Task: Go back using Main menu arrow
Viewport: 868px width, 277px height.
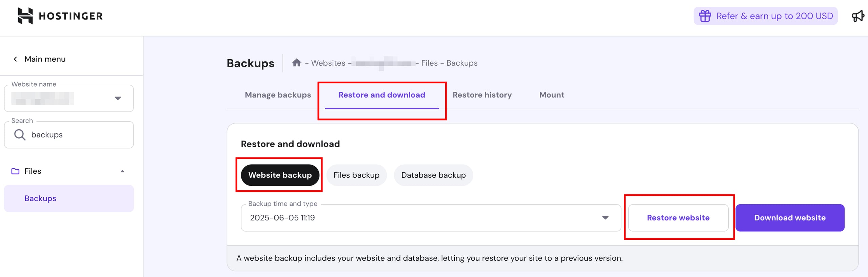Action: [x=15, y=59]
